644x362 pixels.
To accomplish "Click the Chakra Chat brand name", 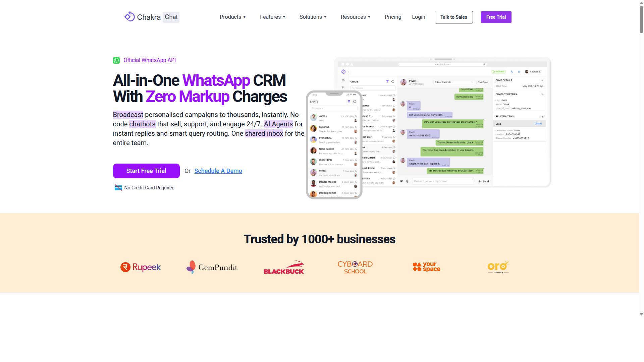I will tap(158, 17).
